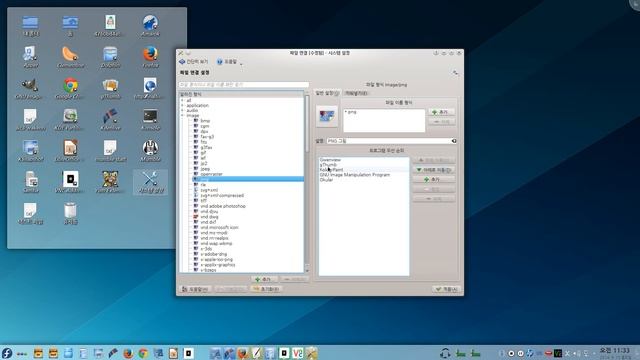Select the vnd.microsoft.icon file type

219,227
